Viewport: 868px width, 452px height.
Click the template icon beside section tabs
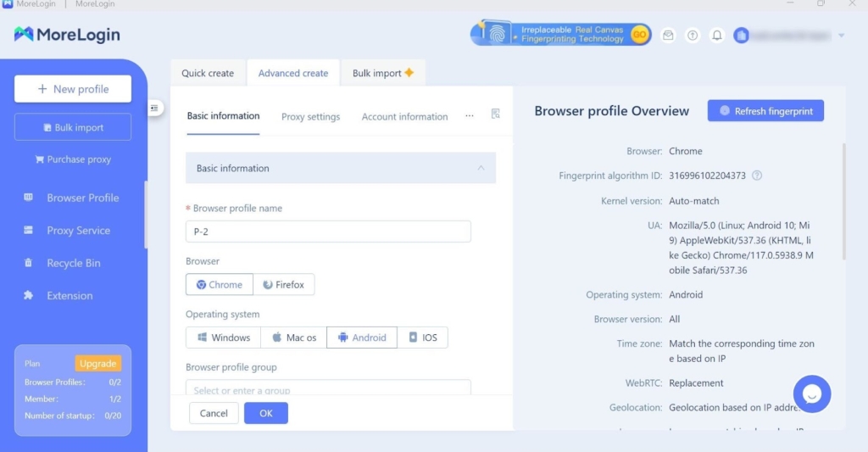tap(496, 114)
